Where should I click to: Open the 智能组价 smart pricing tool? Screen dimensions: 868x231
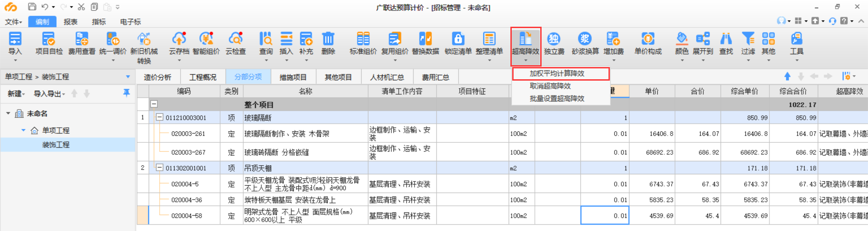point(206,39)
